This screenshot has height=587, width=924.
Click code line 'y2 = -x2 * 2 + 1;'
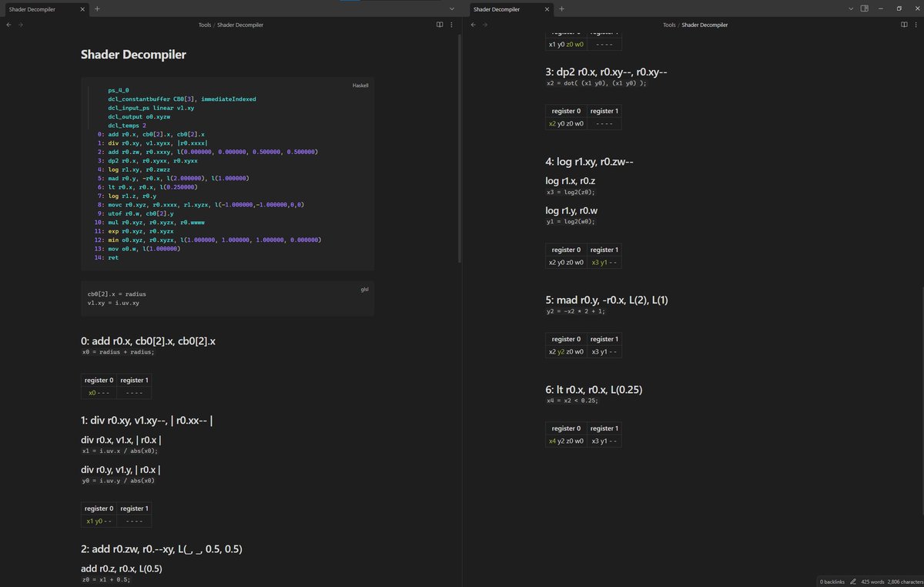point(576,311)
